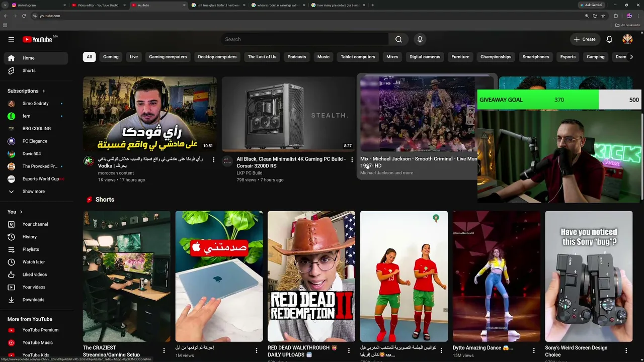
Task: Open Chrome's tab search dropdown arrow
Action: [x=5, y=5]
